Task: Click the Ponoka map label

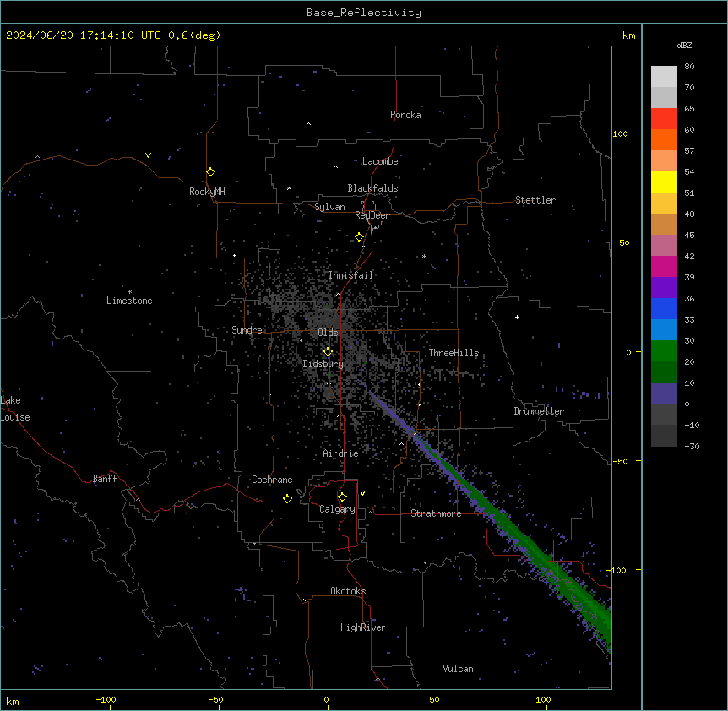Action: [x=405, y=115]
